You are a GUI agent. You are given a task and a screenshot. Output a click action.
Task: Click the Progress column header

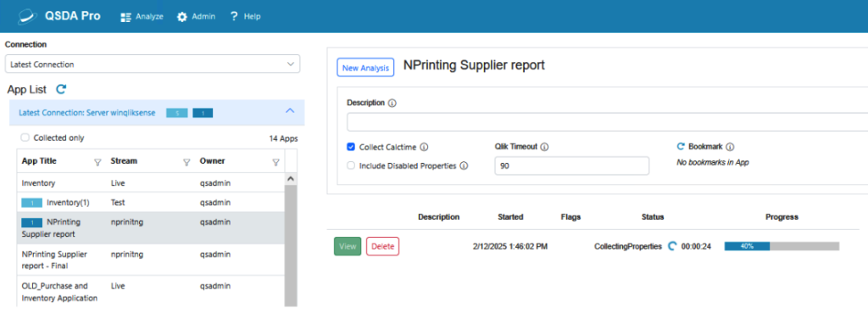tap(782, 217)
